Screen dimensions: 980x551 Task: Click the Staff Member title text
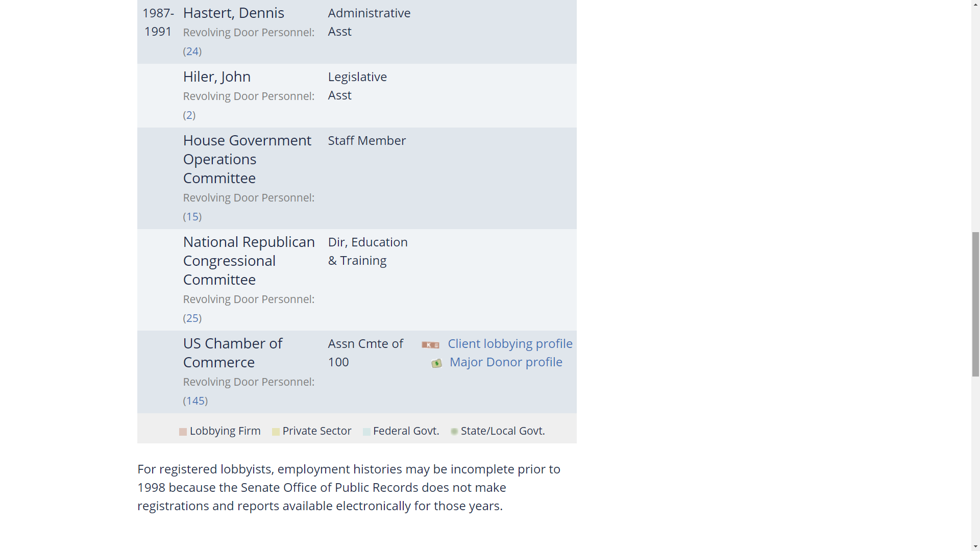click(x=366, y=140)
